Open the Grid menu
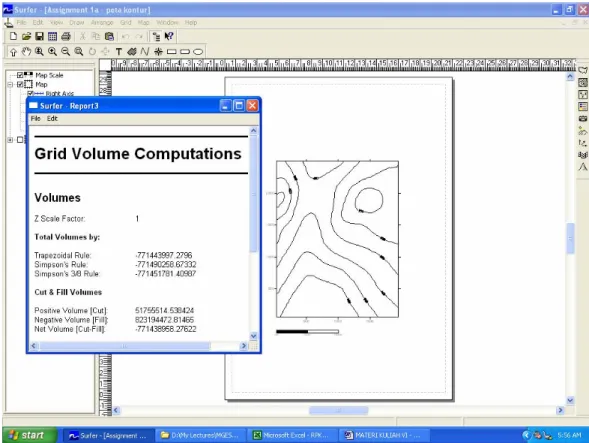Image resolution: width=589 pixels, height=443 pixels. coord(125,23)
